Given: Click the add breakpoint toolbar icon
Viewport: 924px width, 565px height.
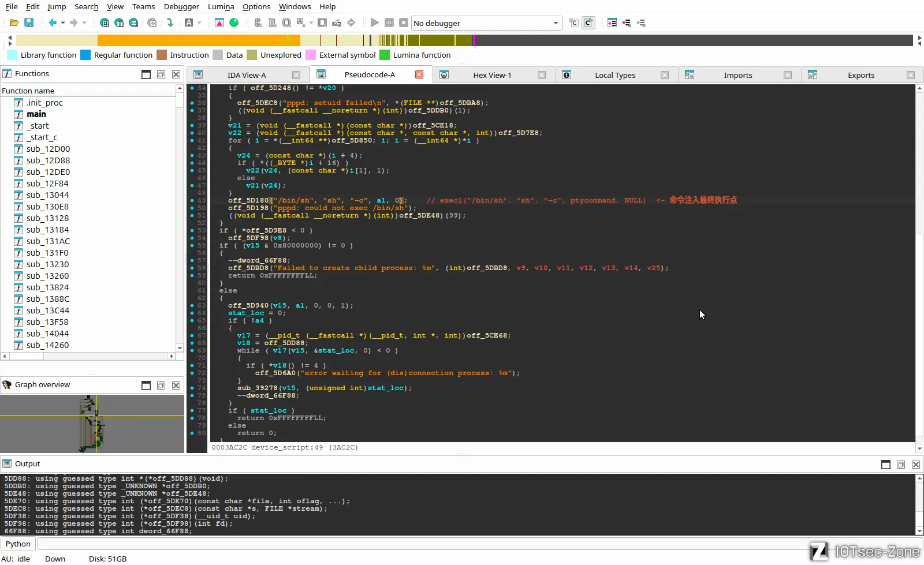Looking at the screenshot, I should pos(627,23).
